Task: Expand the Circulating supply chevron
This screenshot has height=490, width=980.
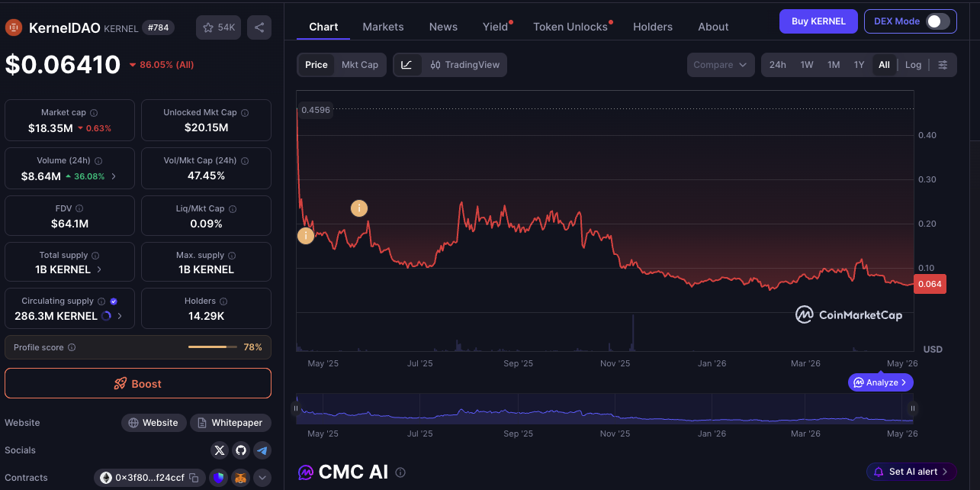Action: [x=119, y=316]
